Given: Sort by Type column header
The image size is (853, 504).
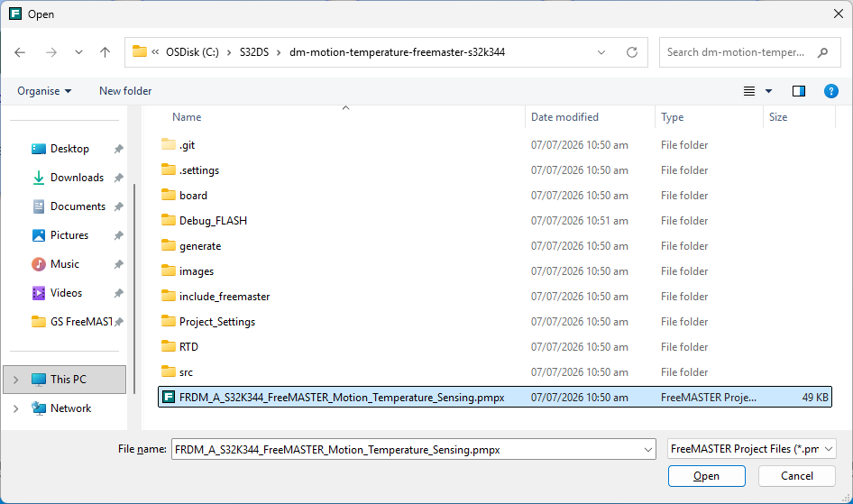Looking at the screenshot, I should (x=673, y=117).
